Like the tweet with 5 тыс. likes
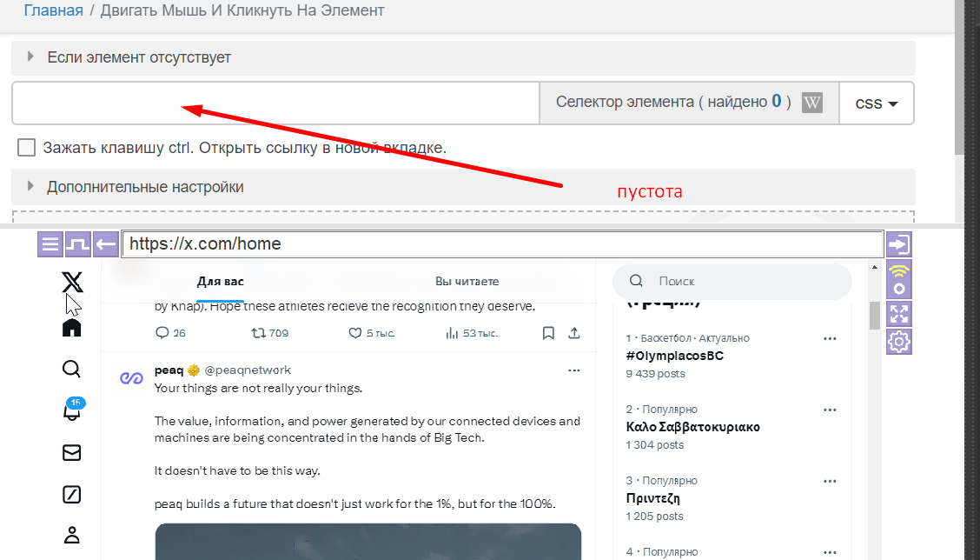Viewport: 980px width, 560px height. (x=354, y=333)
